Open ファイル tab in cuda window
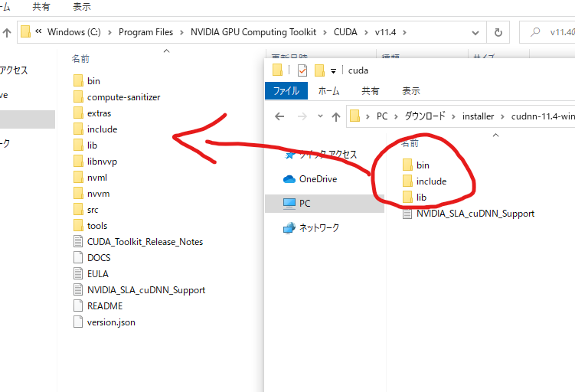The width and height of the screenshot is (575, 392). [x=286, y=91]
